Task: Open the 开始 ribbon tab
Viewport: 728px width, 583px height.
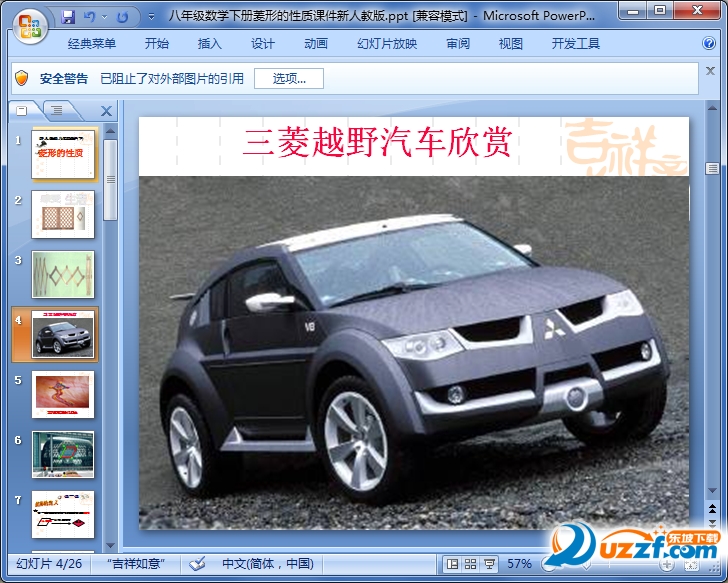Action: [x=156, y=44]
